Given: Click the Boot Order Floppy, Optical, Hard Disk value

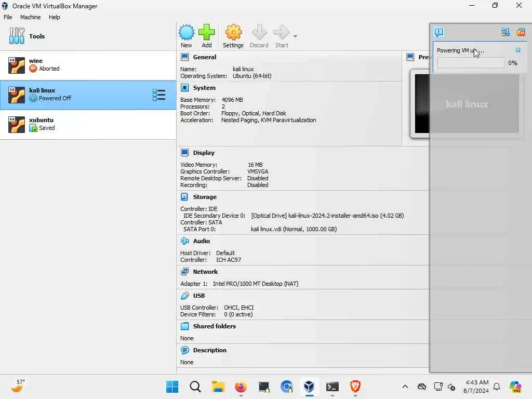Looking at the screenshot, I should (x=254, y=113).
